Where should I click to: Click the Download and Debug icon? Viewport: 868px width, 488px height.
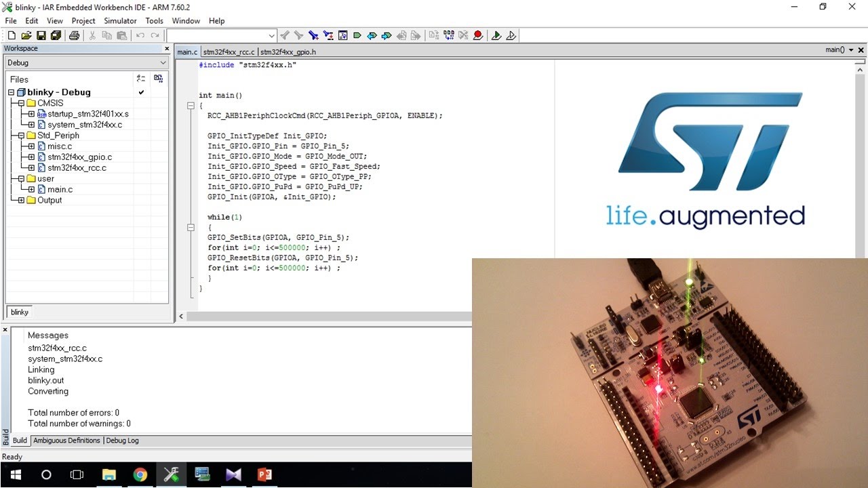pos(496,35)
